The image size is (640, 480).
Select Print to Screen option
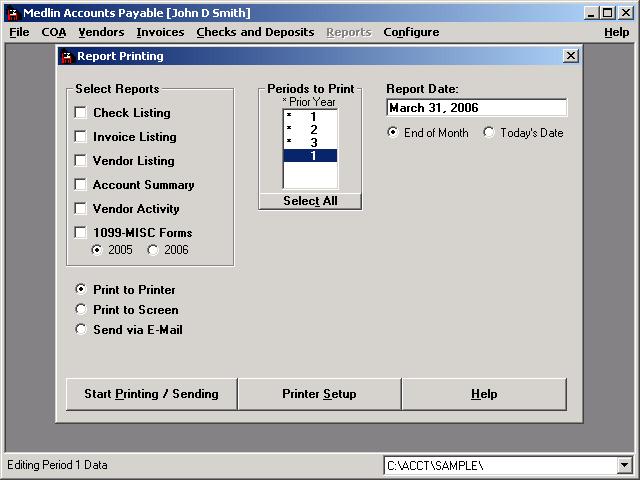click(x=81, y=309)
